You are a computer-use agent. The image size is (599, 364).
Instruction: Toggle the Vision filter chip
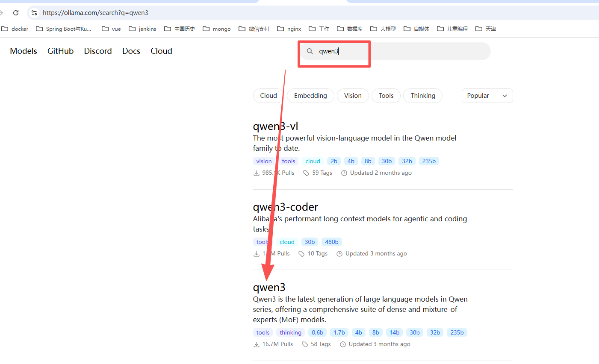353,96
